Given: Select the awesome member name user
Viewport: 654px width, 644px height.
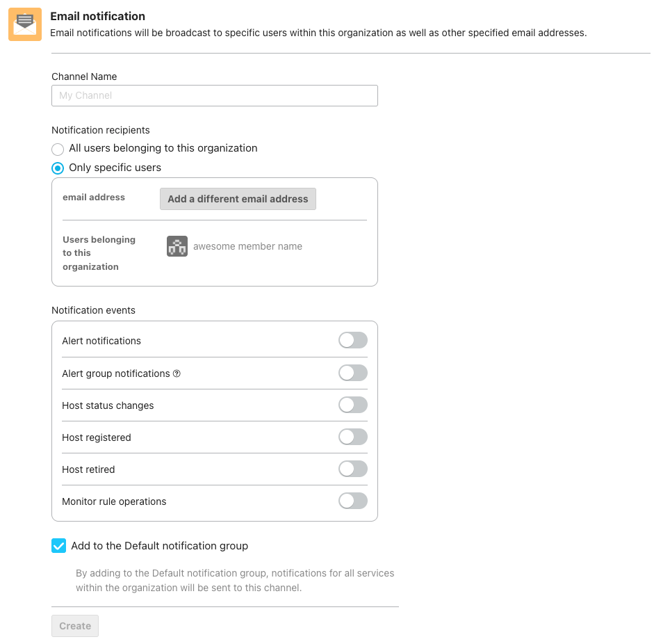Looking at the screenshot, I should point(247,246).
